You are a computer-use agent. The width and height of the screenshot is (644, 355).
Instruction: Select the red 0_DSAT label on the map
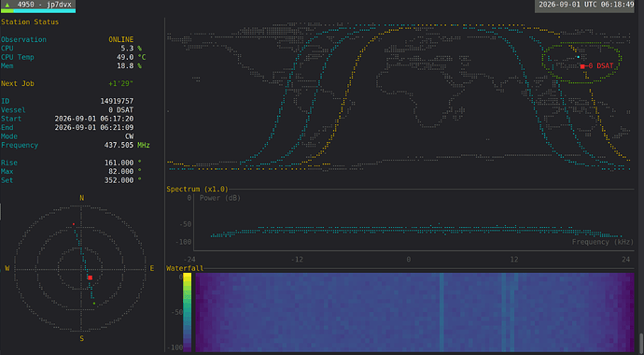601,65
